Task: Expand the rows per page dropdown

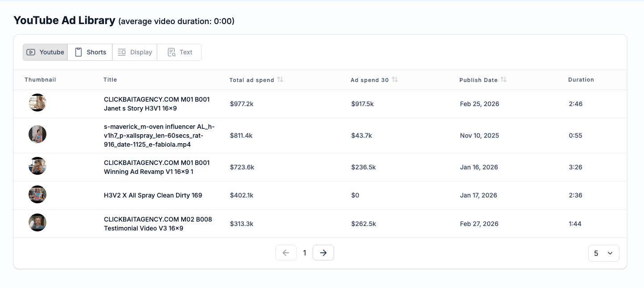Action: pos(603,253)
